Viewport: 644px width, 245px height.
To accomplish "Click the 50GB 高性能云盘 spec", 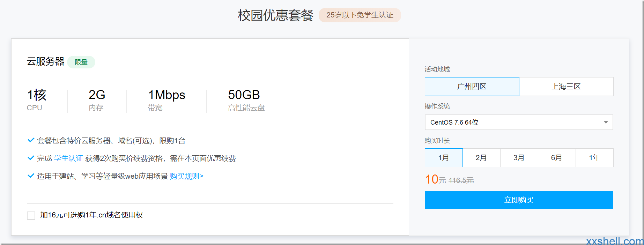I will (x=246, y=100).
